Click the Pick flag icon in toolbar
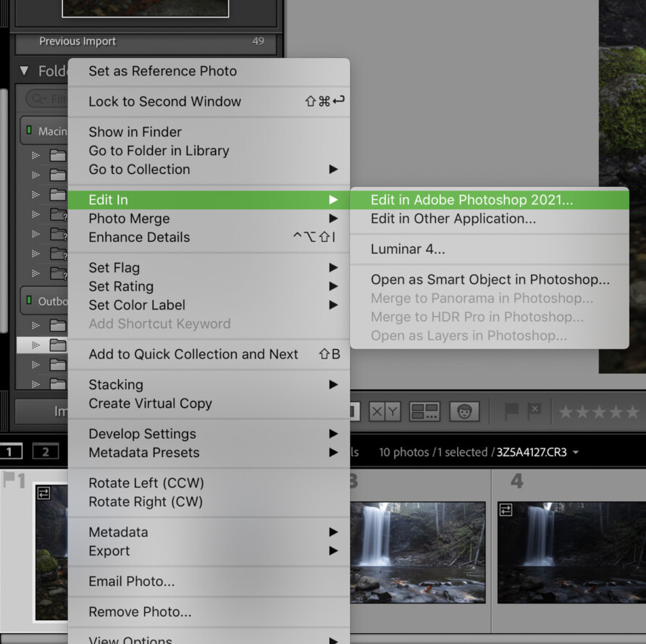This screenshot has width=646, height=644. [511, 411]
